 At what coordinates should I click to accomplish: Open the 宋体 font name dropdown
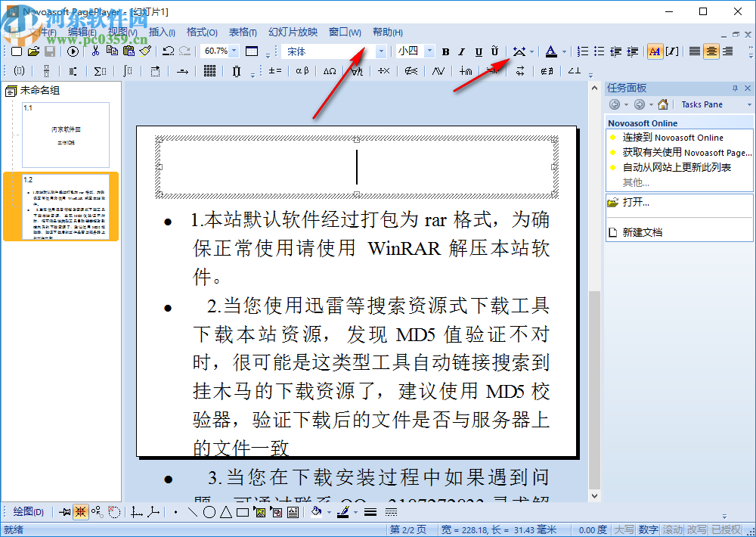(x=382, y=51)
